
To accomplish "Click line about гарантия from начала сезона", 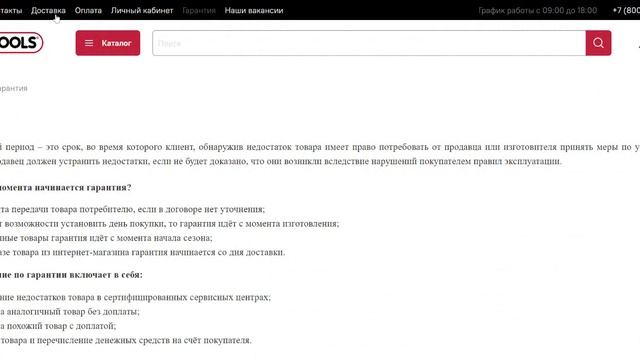I will click(106, 238).
